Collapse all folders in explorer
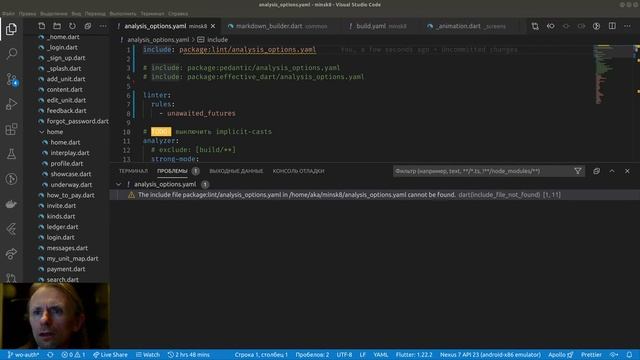This screenshot has width=640, height=360. pos(88,26)
